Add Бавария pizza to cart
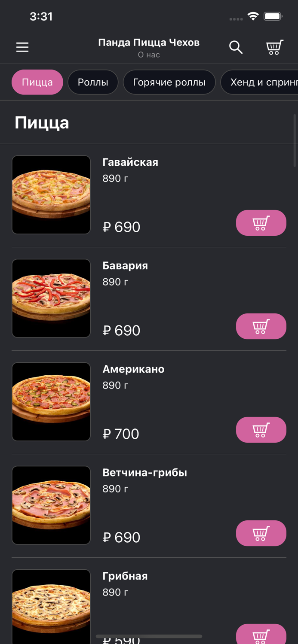This screenshot has height=644, width=298. pyautogui.click(x=261, y=326)
